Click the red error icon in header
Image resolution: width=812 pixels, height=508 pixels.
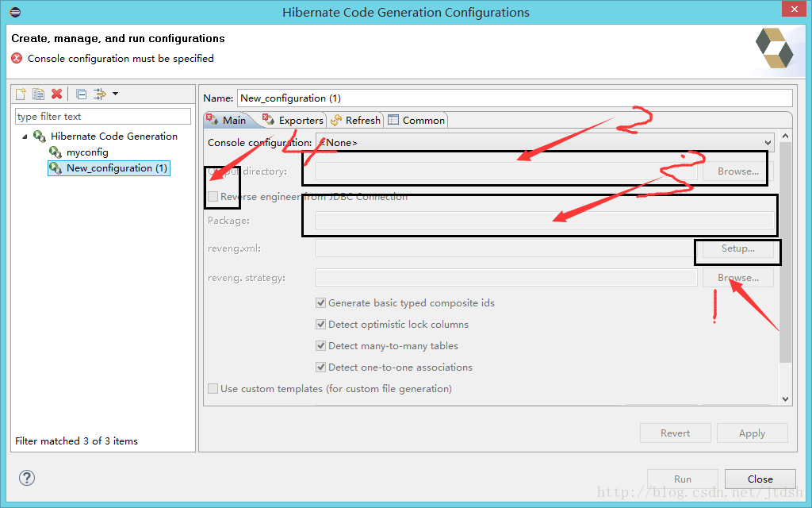point(17,58)
